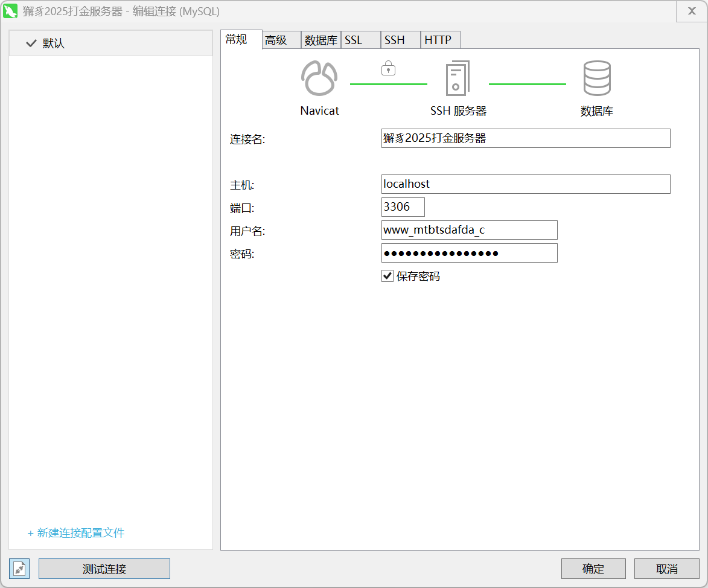708x588 pixels.
Task: Toggle the 保存密码 checkbox
Action: coord(387,276)
